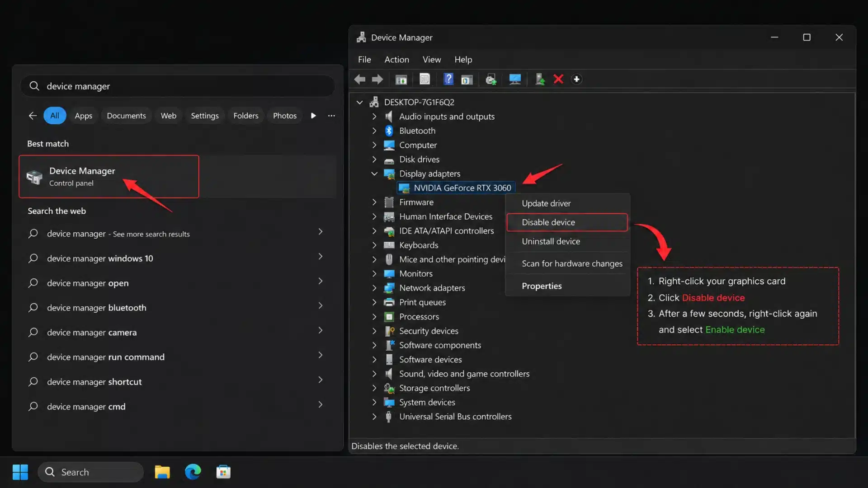The image size is (868, 488).
Task: Open 'device manager cmd' web suggestion
Action: tap(176, 407)
